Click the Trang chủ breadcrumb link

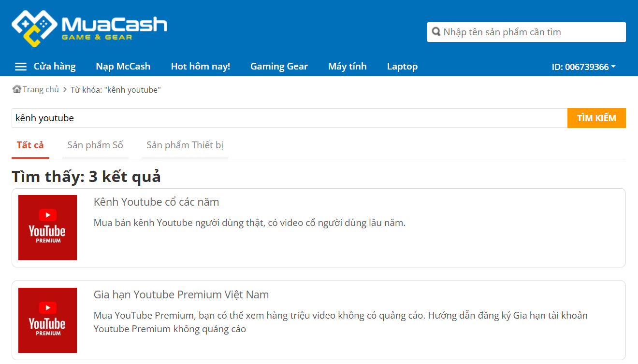[41, 90]
